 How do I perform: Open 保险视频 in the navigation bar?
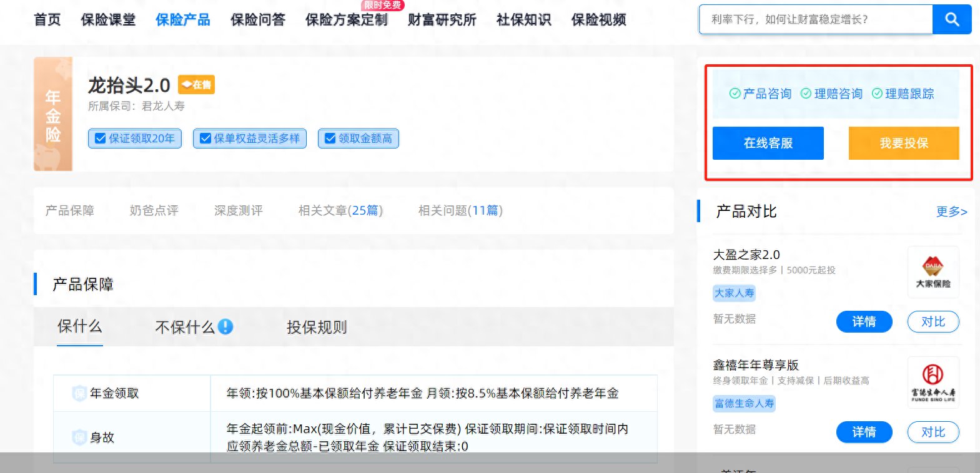tap(599, 20)
